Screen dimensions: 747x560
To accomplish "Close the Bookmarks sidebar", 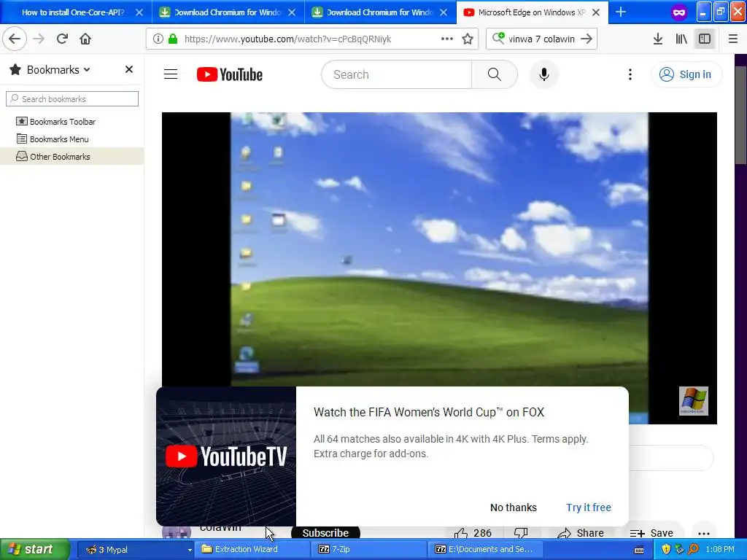I will click(128, 69).
